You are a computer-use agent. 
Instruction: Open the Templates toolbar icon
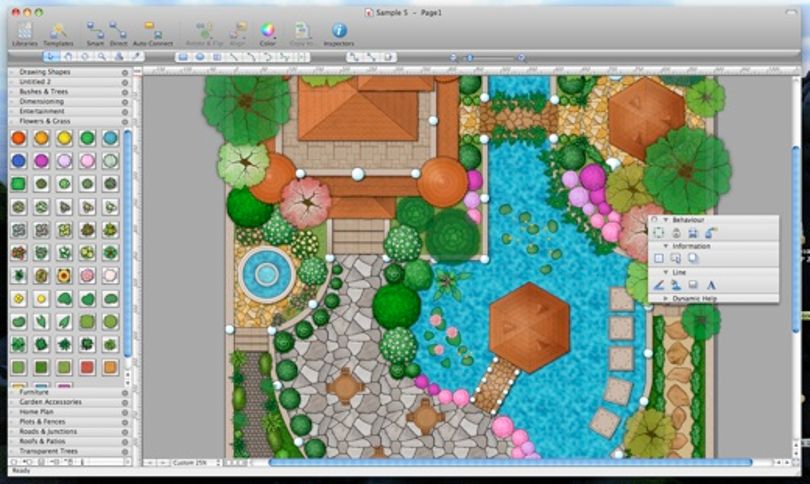point(58,35)
